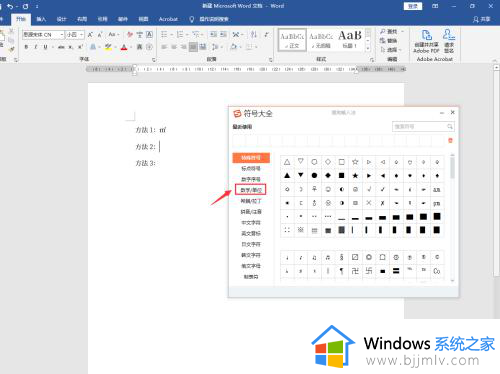This screenshot has height=374, width=500.
Task: Apply the red font color button
Action: click(124, 47)
